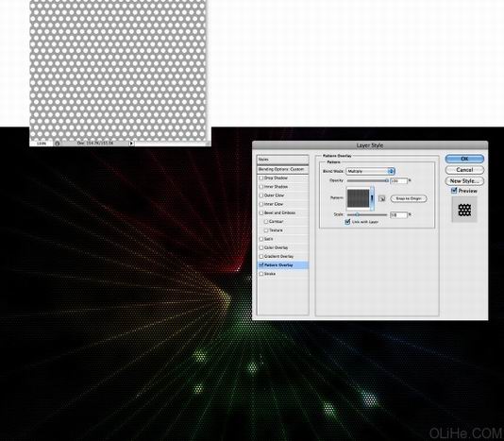Enable the Drop Shadow checkbox
Screen dimensions: 504x441
pos(261,178)
